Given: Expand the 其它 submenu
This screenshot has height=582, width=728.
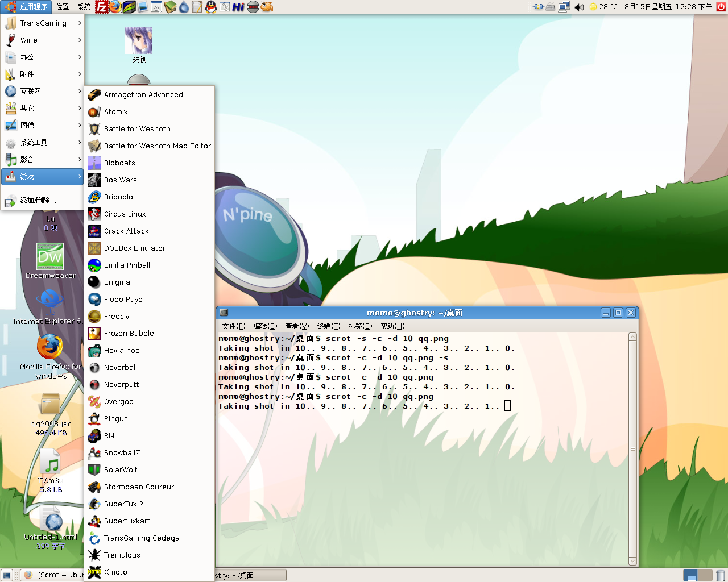Looking at the screenshot, I should [43, 109].
